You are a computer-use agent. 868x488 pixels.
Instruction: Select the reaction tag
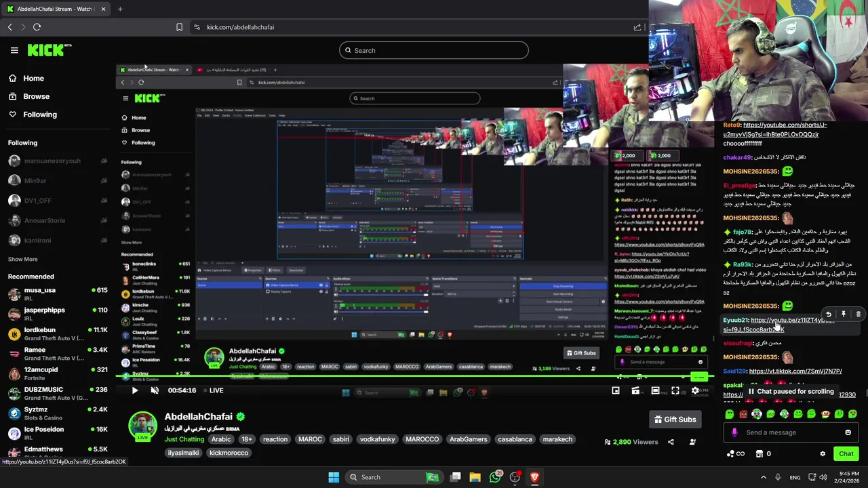275,439
